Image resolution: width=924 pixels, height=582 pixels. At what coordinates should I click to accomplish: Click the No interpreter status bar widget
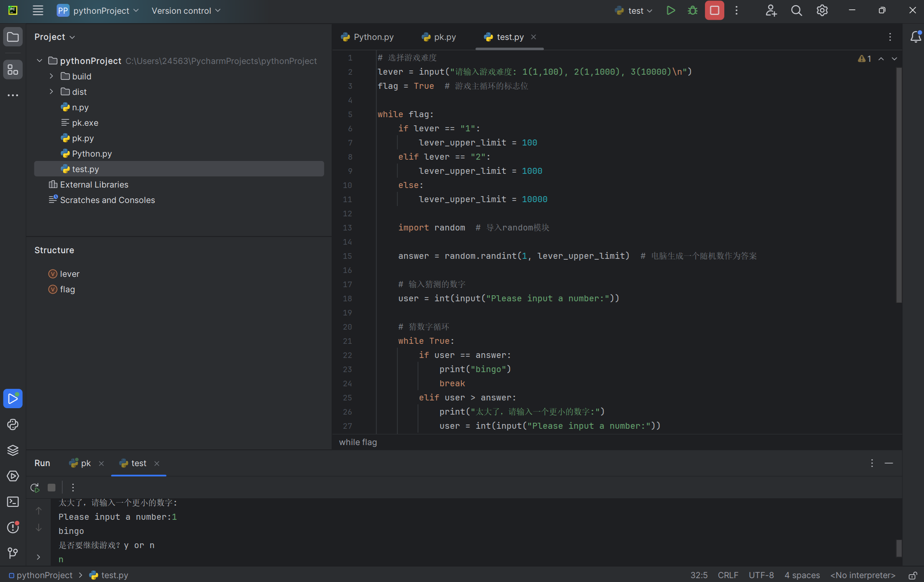click(x=863, y=575)
